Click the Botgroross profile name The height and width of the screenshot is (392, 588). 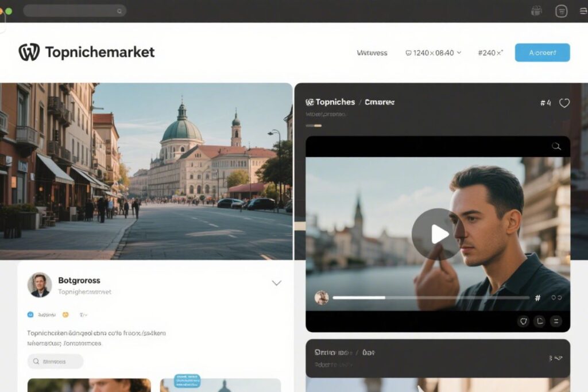point(80,280)
